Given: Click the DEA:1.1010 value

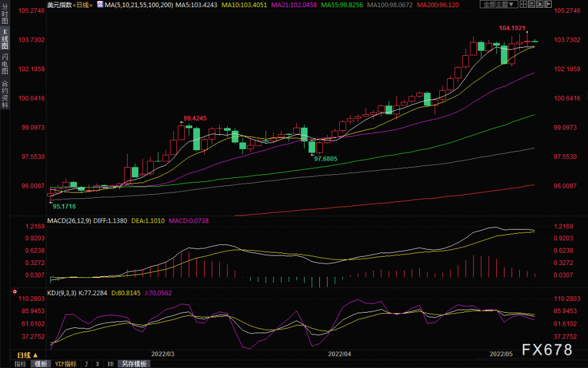Looking at the screenshot, I should (148, 221).
